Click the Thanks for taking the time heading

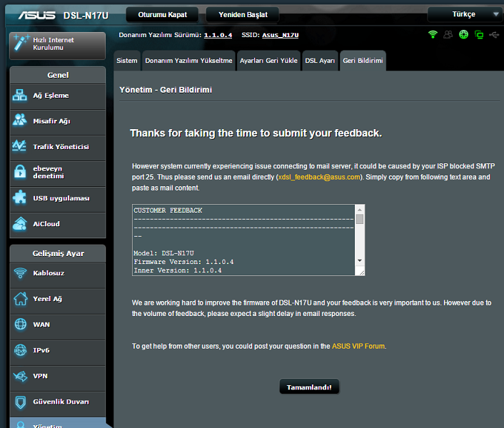click(256, 133)
